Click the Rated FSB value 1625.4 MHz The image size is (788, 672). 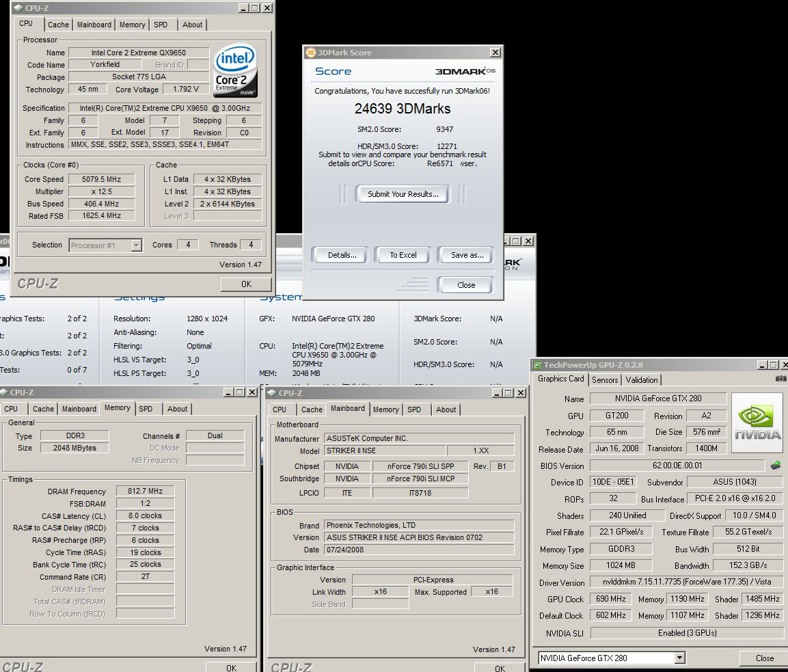[x=102, y=215]
